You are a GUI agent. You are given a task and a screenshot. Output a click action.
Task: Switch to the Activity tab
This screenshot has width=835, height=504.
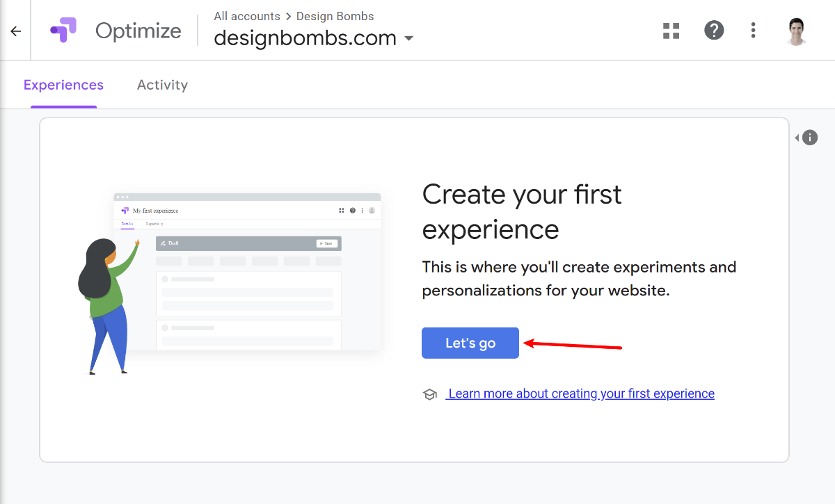click(162, 84)
